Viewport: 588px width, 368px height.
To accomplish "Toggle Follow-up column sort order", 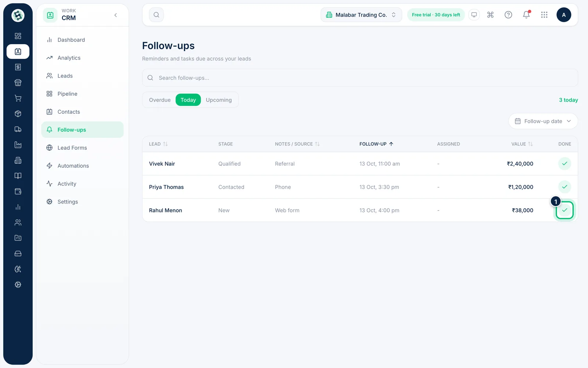I will click(x=376, y=144).
